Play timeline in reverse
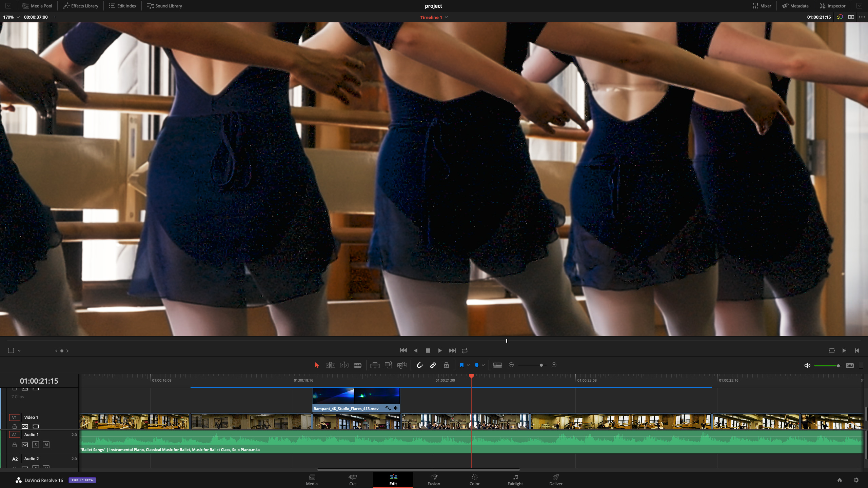This screenshot has height=488, width=868. click(x=416, y=350)
